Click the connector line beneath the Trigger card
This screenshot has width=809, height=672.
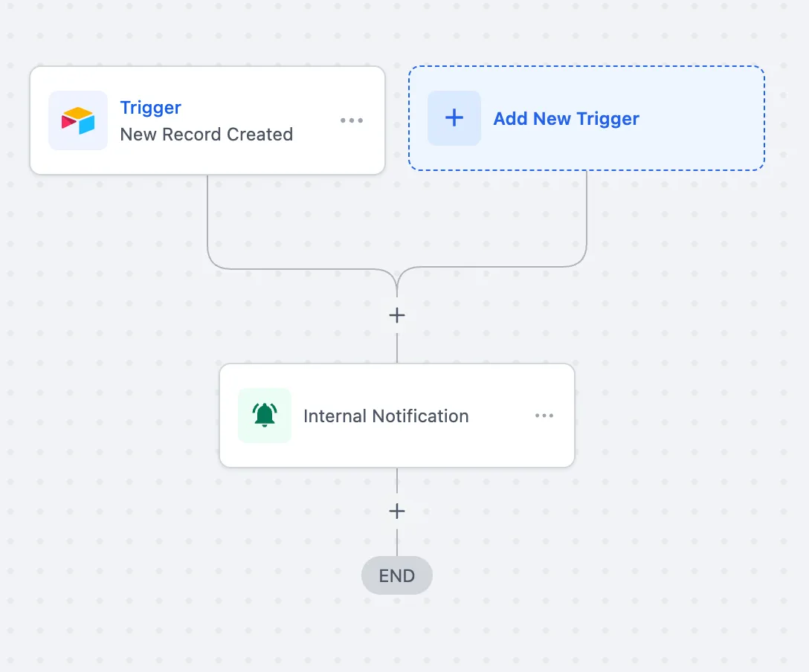coord(207,216)
